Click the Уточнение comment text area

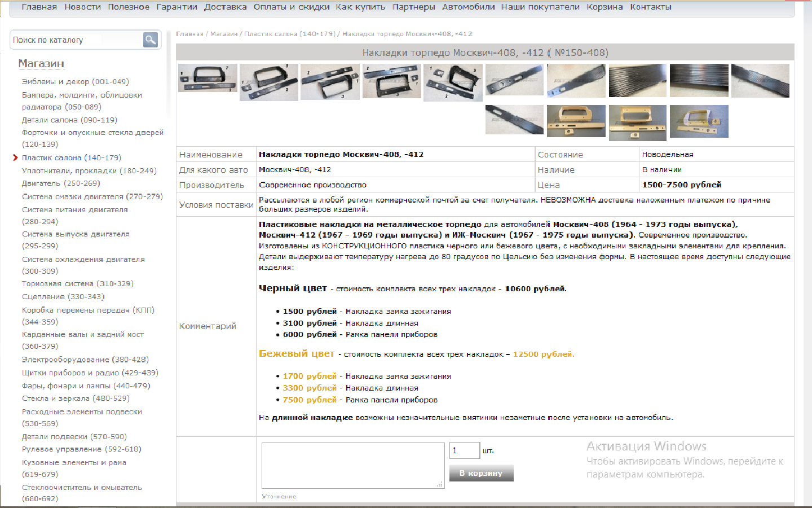point(353,466)
